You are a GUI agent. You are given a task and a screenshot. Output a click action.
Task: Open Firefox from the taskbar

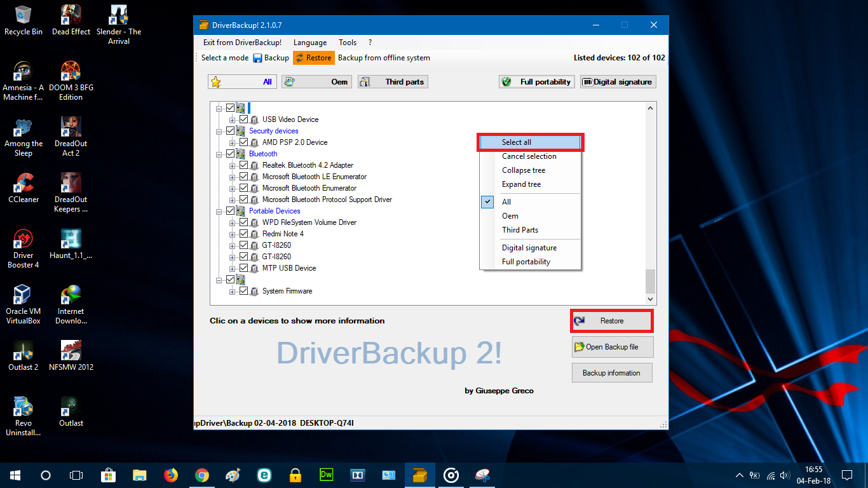(x=171, y=475)
